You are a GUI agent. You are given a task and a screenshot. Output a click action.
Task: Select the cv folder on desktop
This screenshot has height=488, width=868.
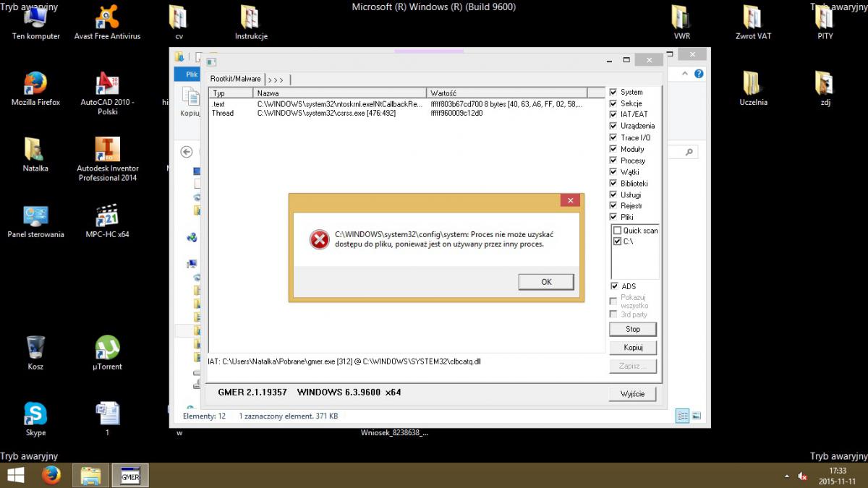[x=179, y=22]
